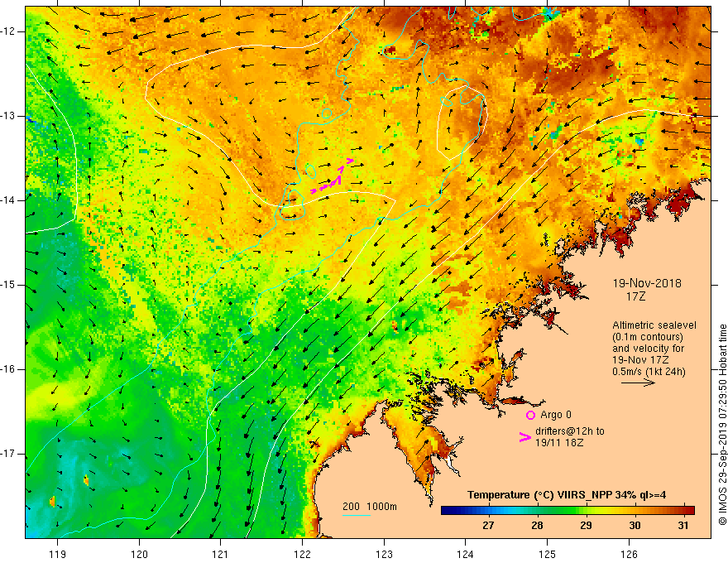
Task: Click longitude axis label 125
Action: click(x=548, y=554)
